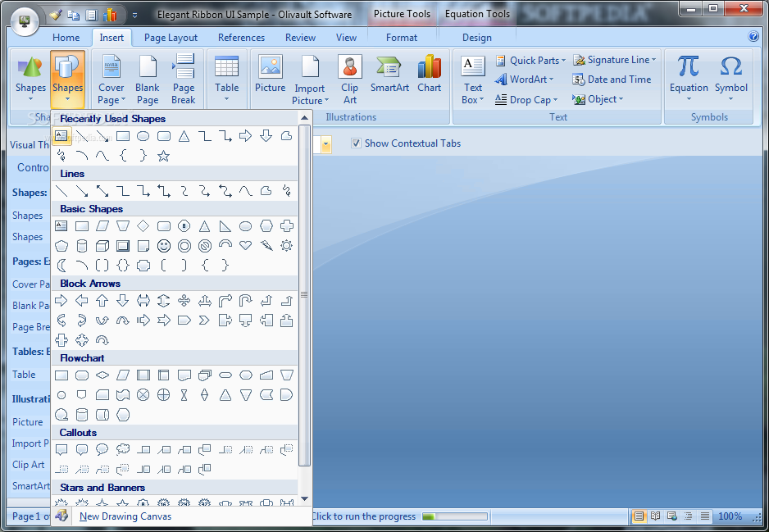769x532 pixels.
Task: Open the Design tab under Equation Tools
Action: click(x=476, y=37)
